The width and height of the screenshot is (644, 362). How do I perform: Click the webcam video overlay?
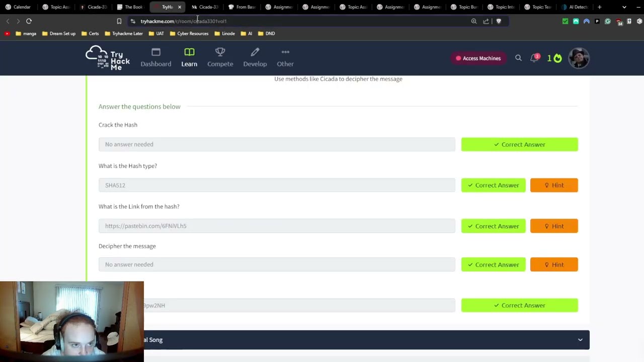click(x=72, y=321)
